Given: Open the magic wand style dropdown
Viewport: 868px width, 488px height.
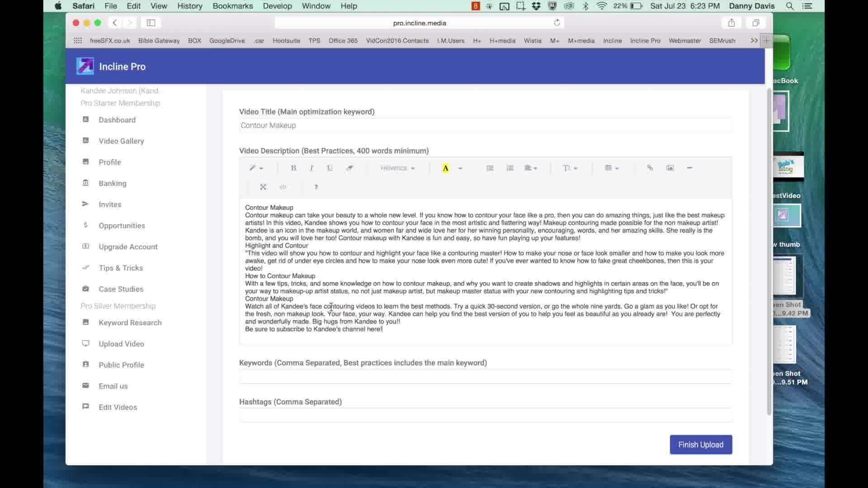Looking at the screenshot, I should [x=256, y=168].
